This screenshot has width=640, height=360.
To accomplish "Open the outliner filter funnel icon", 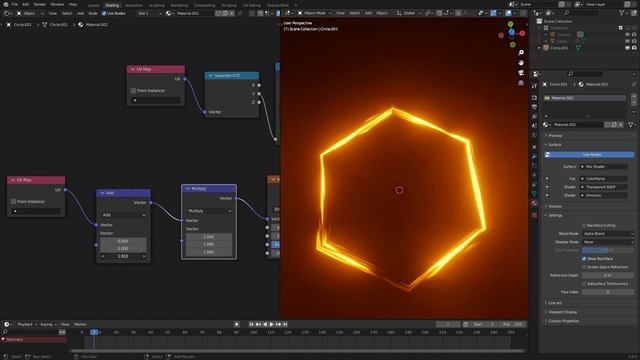I will click(622, 13).
